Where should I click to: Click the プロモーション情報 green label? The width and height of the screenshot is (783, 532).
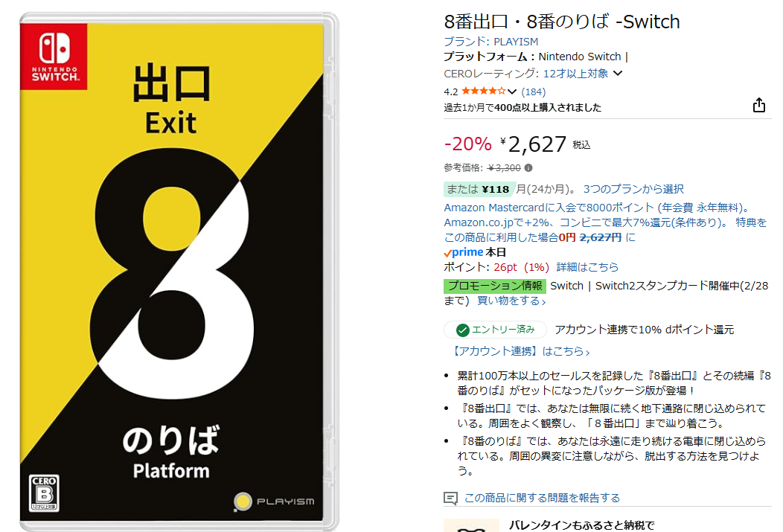(x=495, y=286)
